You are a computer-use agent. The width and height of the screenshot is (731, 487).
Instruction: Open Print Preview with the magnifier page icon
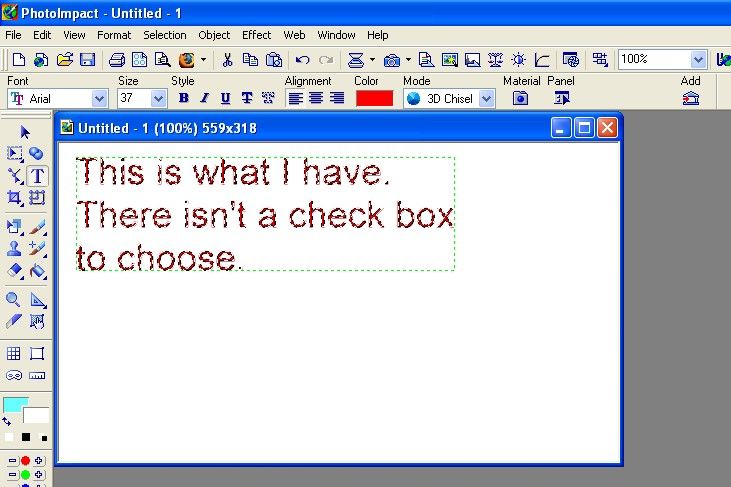point(162,60)
